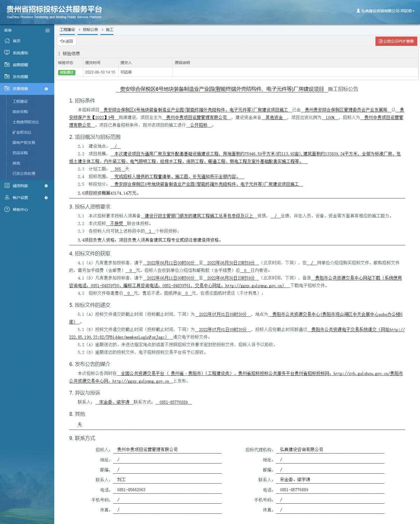420x524 pixels.
Task: Open the 帮助中心 help icon
Action: (7, 209)
